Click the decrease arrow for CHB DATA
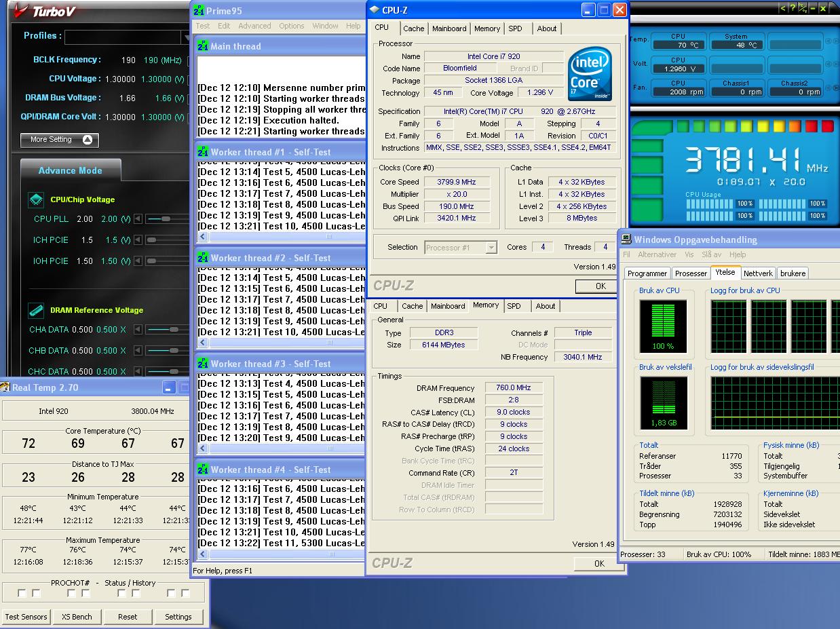Screen dimensions: 840x629 pyautogui.click(x=138, y=350)
